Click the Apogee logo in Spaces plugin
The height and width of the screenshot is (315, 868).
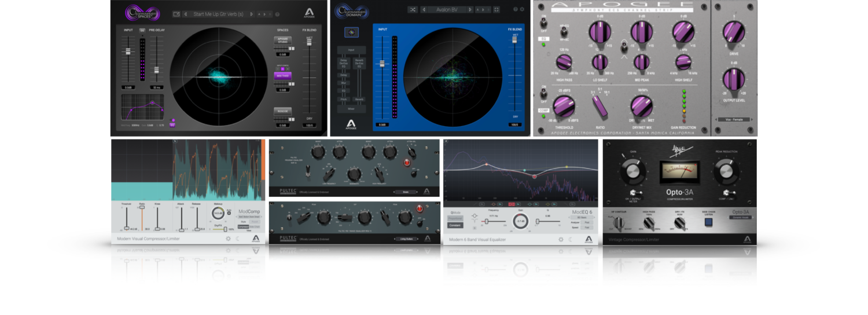click(x=310, y=13)
